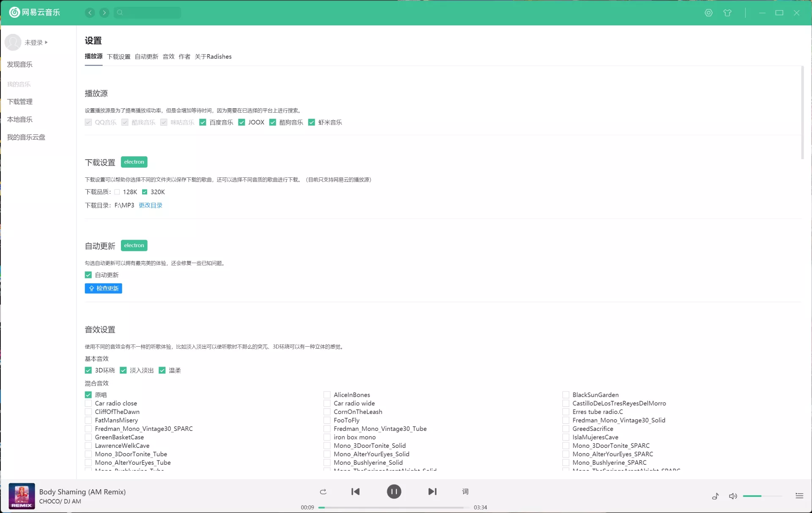Disable the 3D环绕 sound effect
The image size is (812, 513).
(x=88, y=370)
